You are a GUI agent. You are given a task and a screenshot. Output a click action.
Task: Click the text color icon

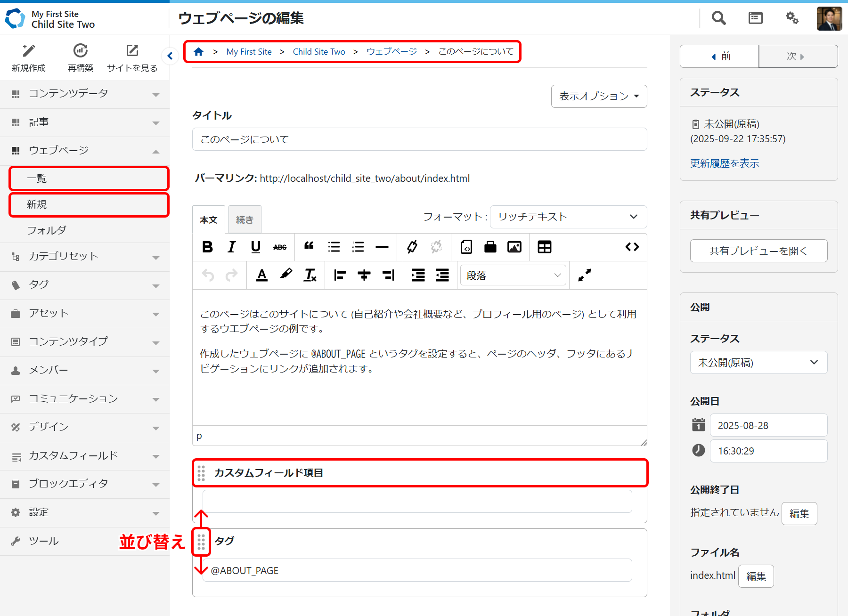pyautogui.click(x=262, y=275)
